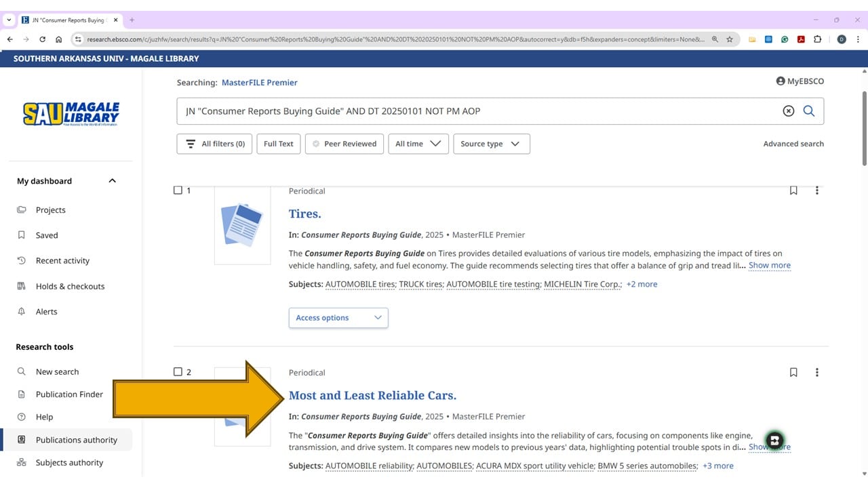Reload the page with the refresh icon
Viewport: 868px width, 488px height.
coord(43,39)
